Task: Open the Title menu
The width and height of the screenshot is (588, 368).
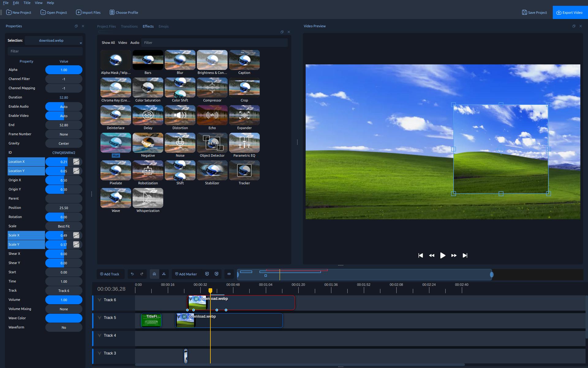Action: (x=27, y=3)
